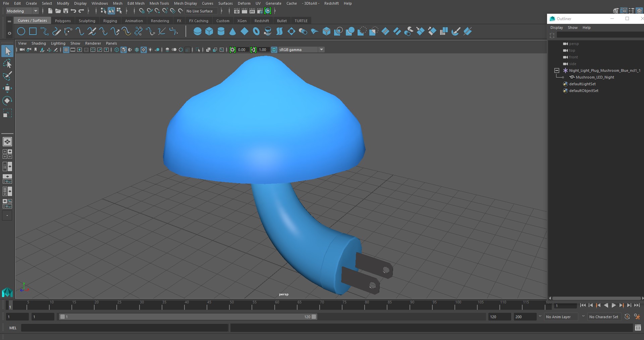The width and height of the screenshot is (644, 340).
Task: Click the Pencil Curve tool icon
Action: pos(56,32)
